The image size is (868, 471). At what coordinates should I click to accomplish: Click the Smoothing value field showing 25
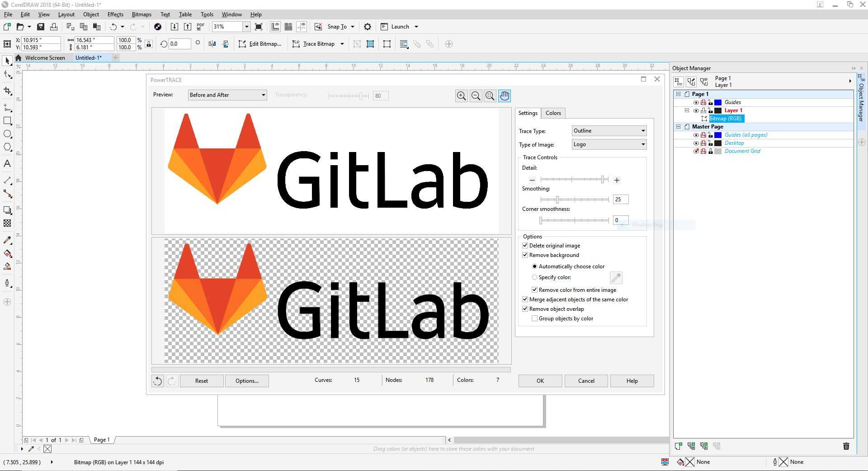click(620, 200)
